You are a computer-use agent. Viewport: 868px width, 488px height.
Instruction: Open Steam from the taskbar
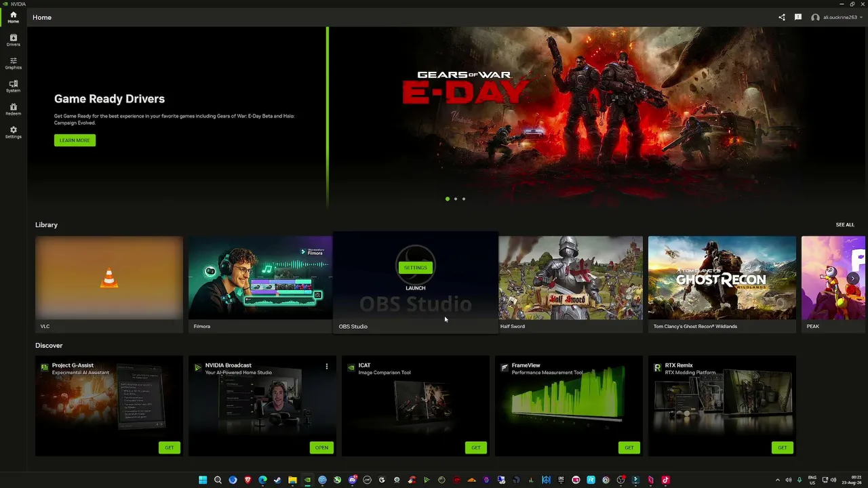pyautogui.click(x=277, y=480)
